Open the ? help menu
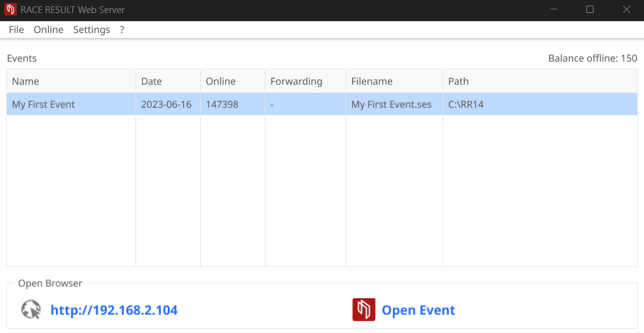Screen dimensions: 644x333 [122, 30]
